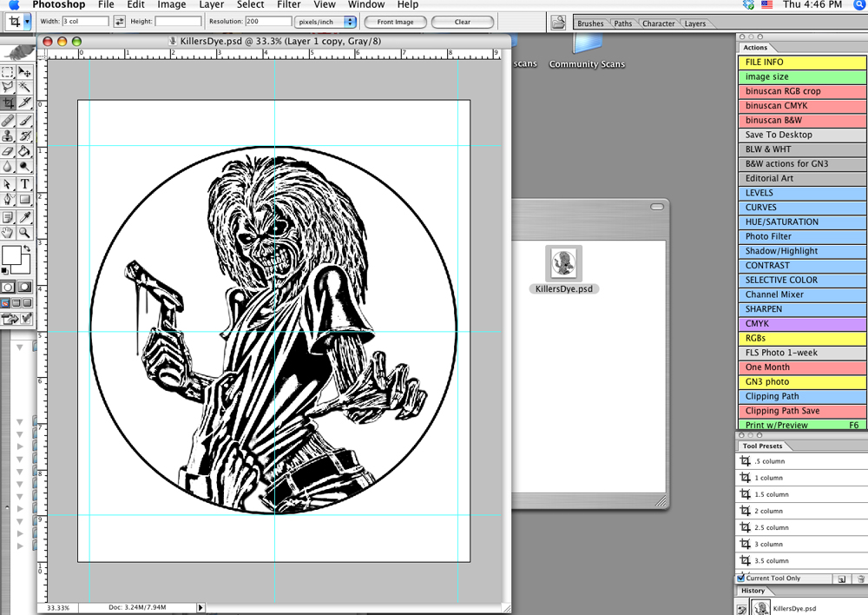
Task: Switch to Standard editing mode
Action: (8, 287)
